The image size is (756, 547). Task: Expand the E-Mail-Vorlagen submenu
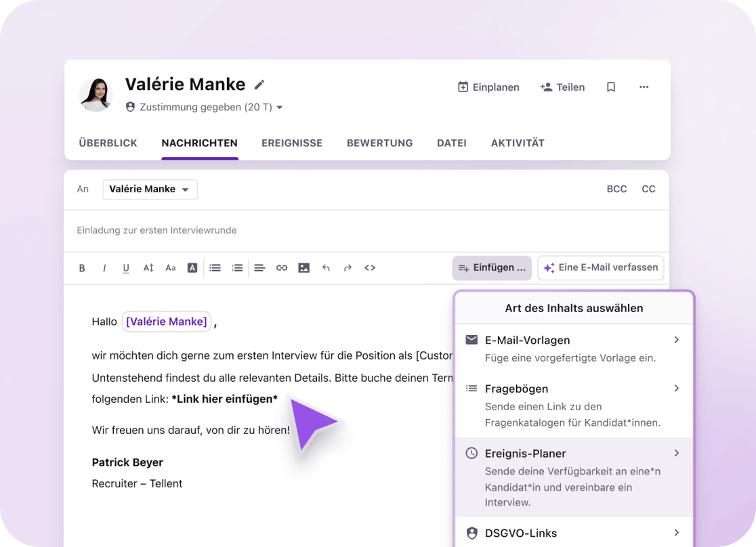(676, 340)
